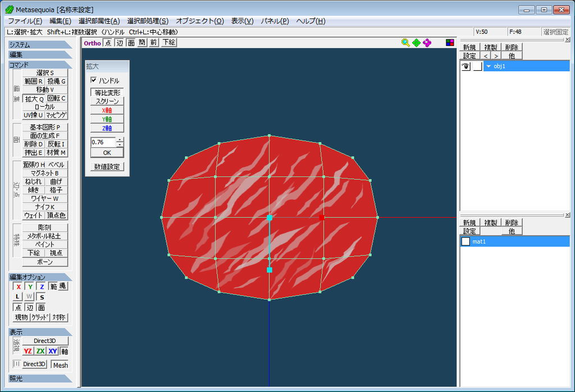Viewport: 575px width, 392px height.
Task: Open the 表示(V) menu
Action: pyautogui.click(x=243, y=21)
